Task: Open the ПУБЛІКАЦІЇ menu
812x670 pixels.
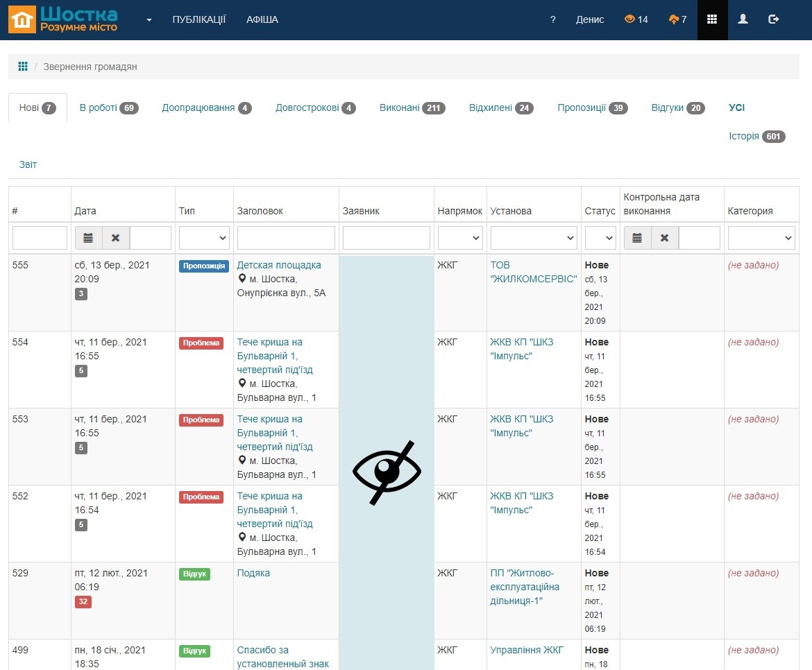Action: pyautogui.click(x=199, y=19)
